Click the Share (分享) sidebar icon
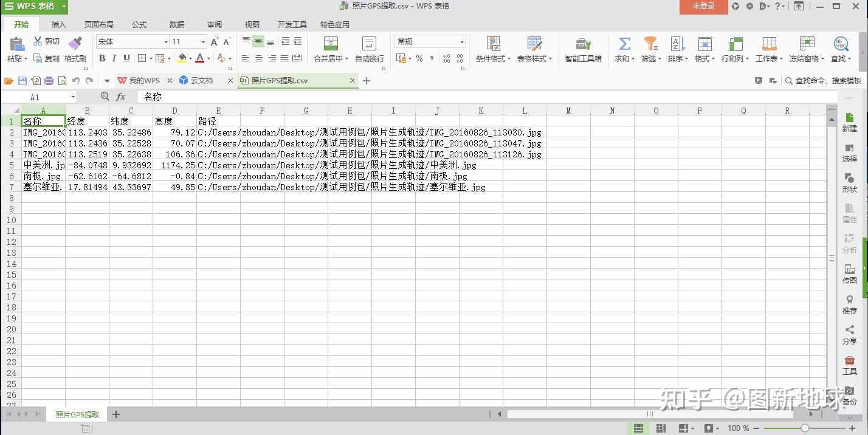868x435 pixels. click(x=850, y=334)
